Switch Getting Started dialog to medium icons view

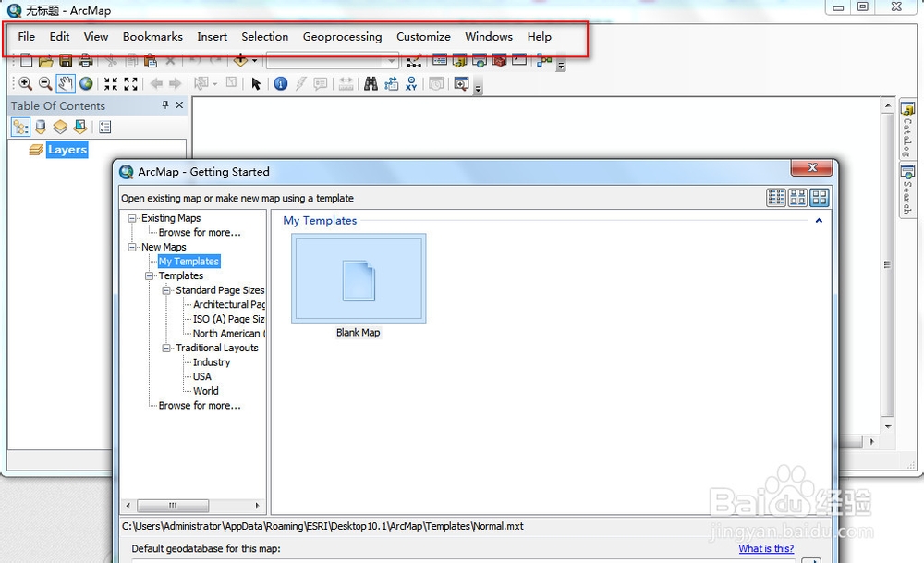coord(798,198)
